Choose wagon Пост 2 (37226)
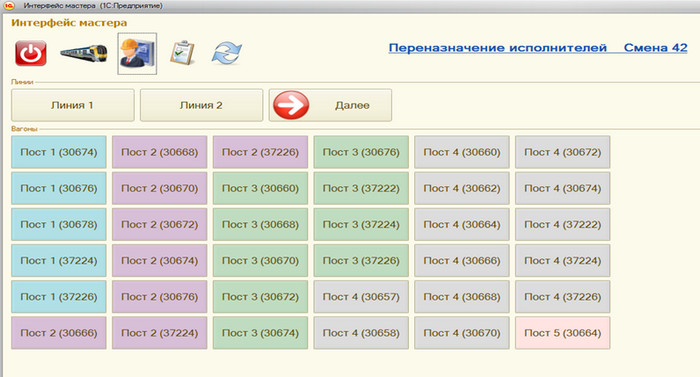The image size is (700, 377). pos(260,152)
